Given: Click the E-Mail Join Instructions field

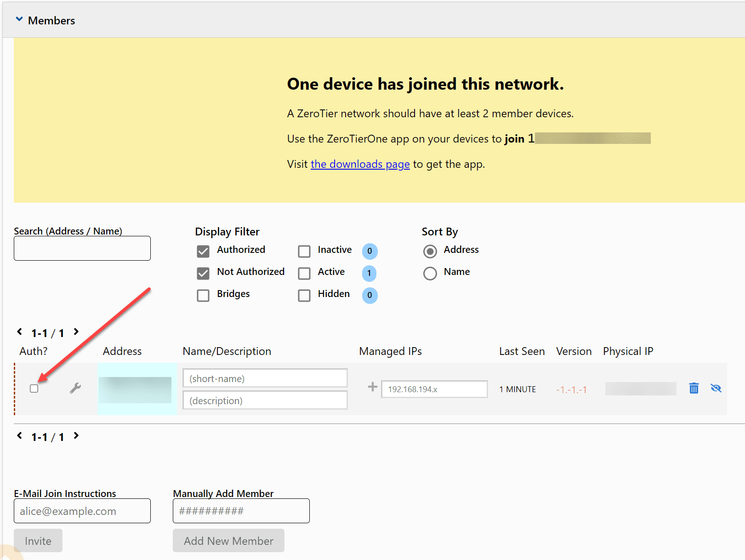Looking at the screenshot, I should click(x=82, y=511).
